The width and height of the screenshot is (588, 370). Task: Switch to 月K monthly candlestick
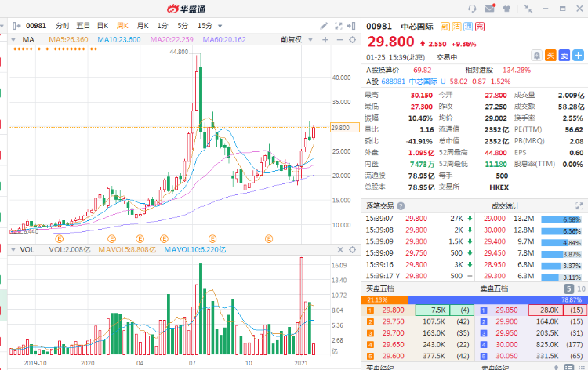(143, 26)
